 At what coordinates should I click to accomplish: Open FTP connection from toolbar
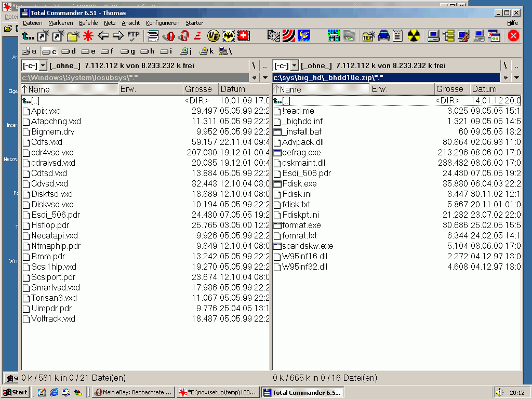pos(134,36)
